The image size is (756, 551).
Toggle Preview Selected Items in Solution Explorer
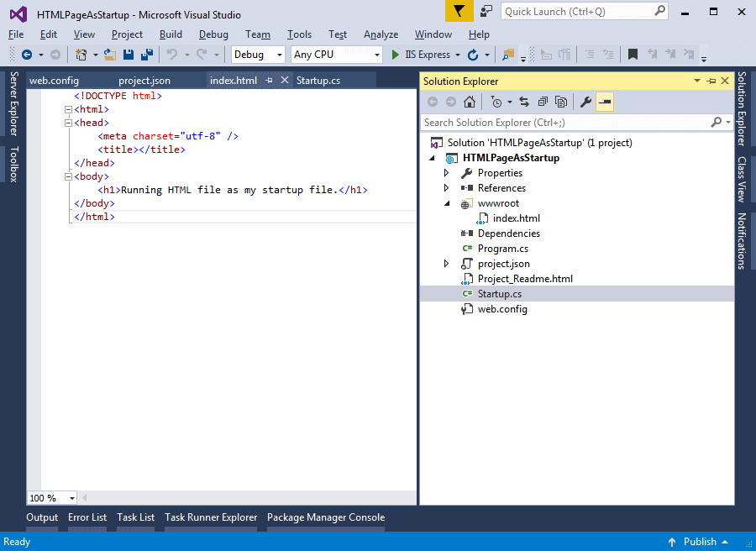[x=605, y=100]
